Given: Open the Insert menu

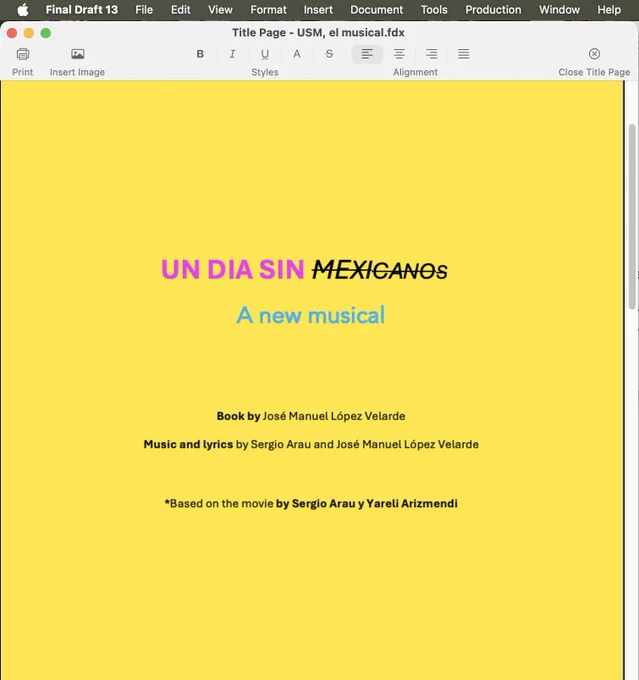Looking at the screenshot, I should coord(318,10).
